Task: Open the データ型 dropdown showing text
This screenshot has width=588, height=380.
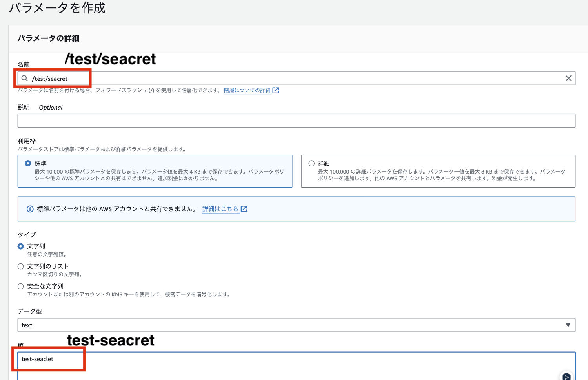Action: coord(568,325)
